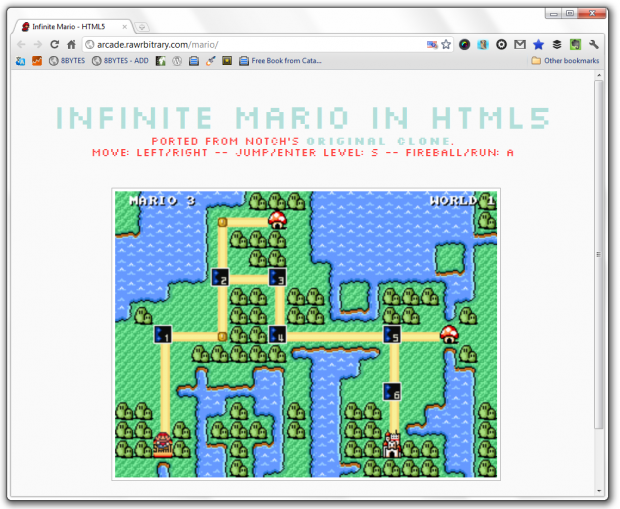Click the light blue extension icon
The image size is (620, 509).
[x=483, y=45]
